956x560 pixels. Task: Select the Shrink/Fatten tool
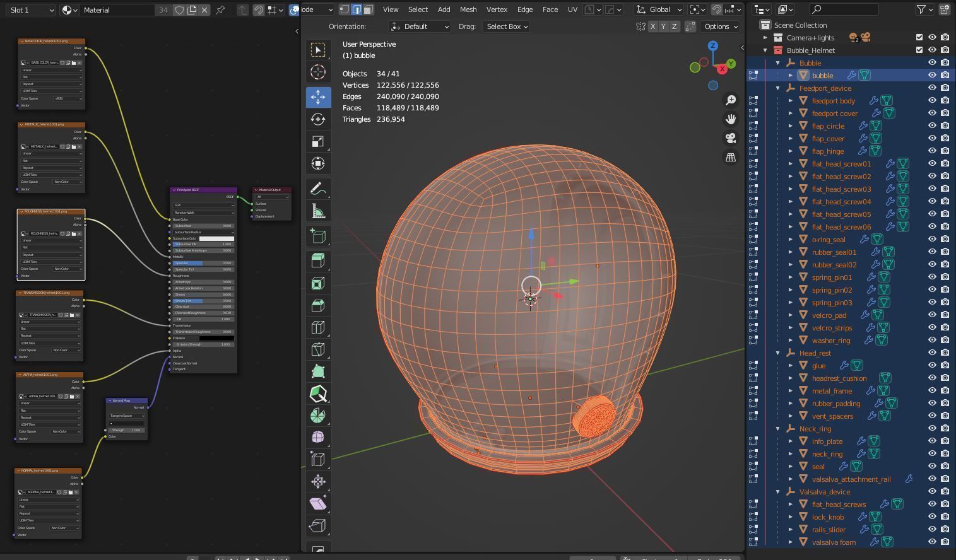tap(318, 482)
